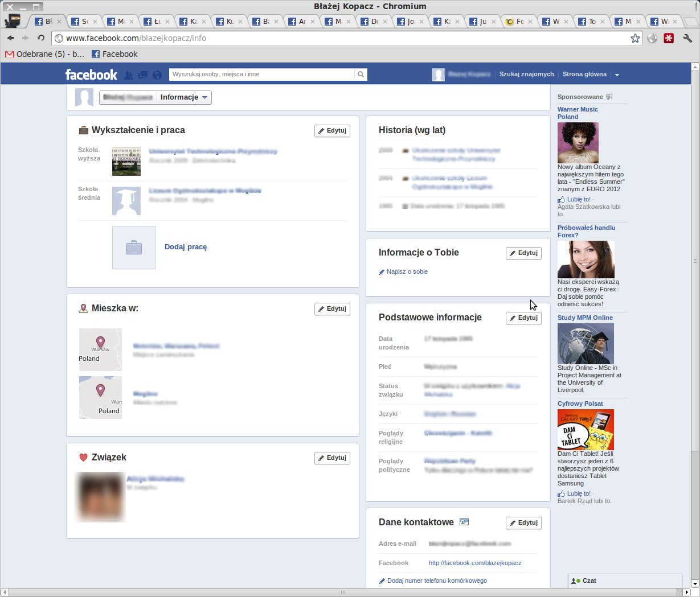Click the megaphone icon beside Sponsorowane
700x597 pixels.
[609, 97]
